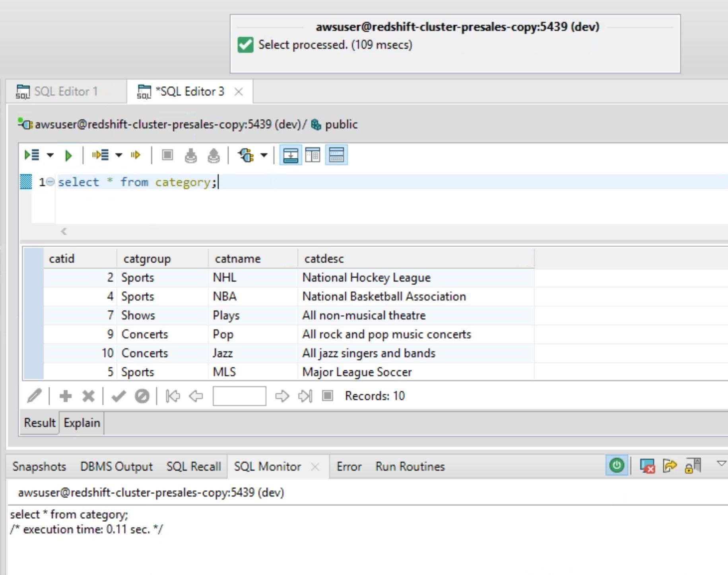728x575 pixels.
Task: Click the connection plug icon in toolbar
Action: [x=246, y=155]
